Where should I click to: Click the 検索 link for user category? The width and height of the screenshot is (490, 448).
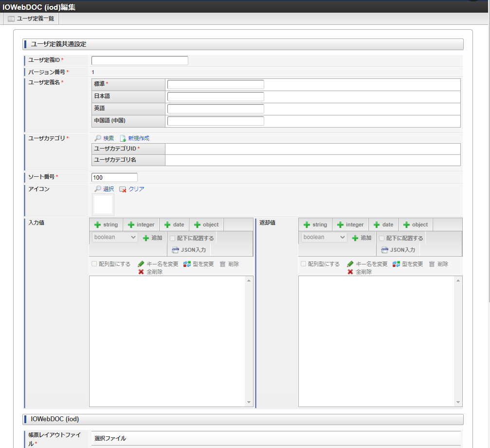tap(109, 138)
